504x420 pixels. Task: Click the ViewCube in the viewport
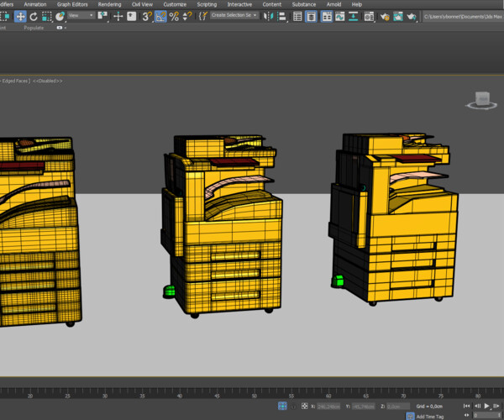pyautogui.click(x=481, y=100)
